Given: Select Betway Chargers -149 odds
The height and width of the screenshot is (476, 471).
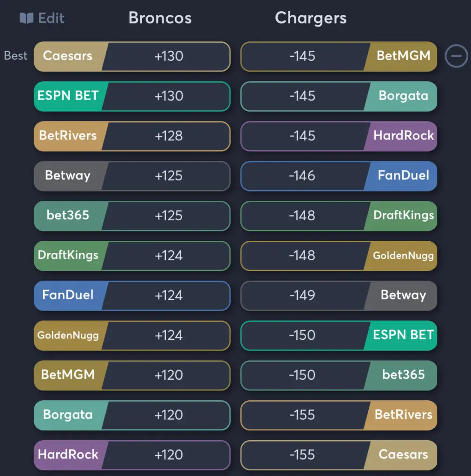Looking at the screenshot, I should (339, 296).
